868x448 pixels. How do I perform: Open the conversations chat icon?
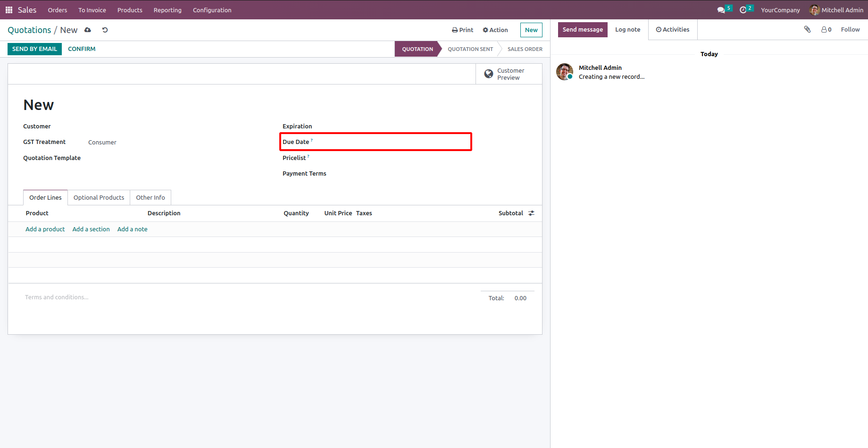721,10
